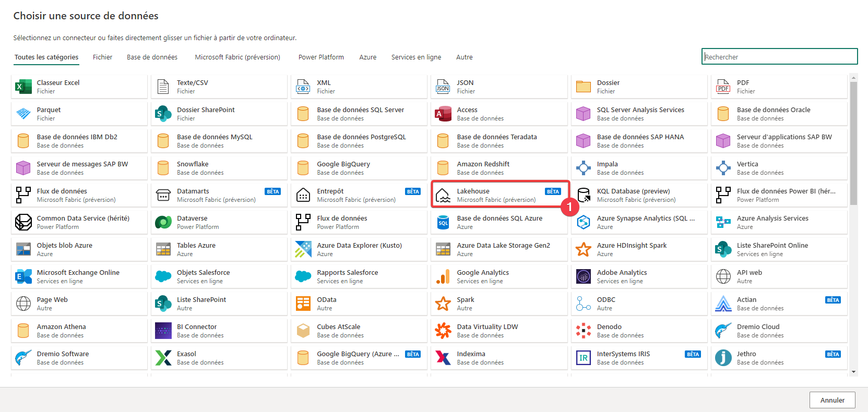Switch to the Azure tab
The image size is (868, 412).
coord(368,57)
